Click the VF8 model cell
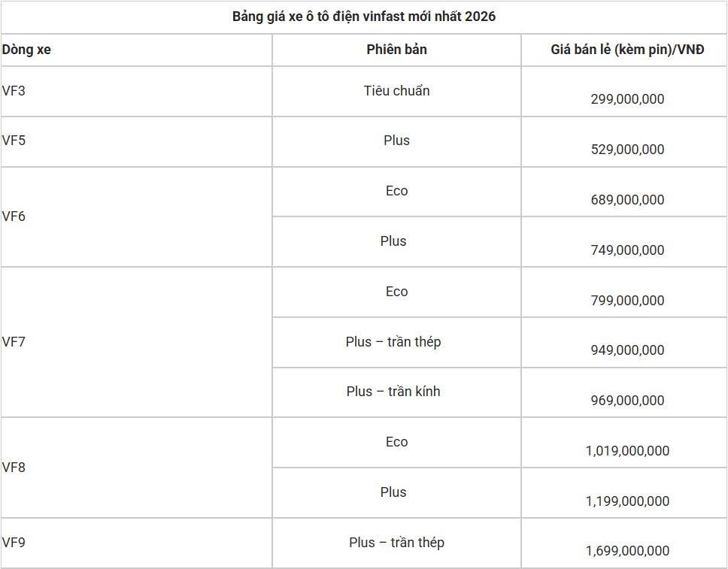 (x=14, y=468)
